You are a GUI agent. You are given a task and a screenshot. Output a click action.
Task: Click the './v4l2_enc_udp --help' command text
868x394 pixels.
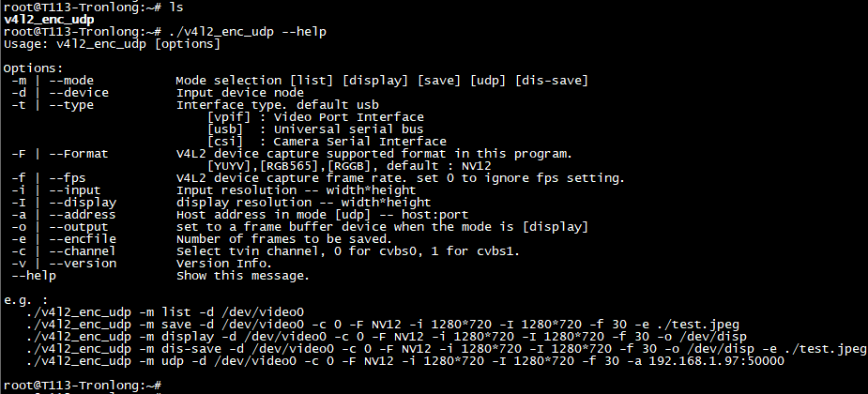pos(246,32)
